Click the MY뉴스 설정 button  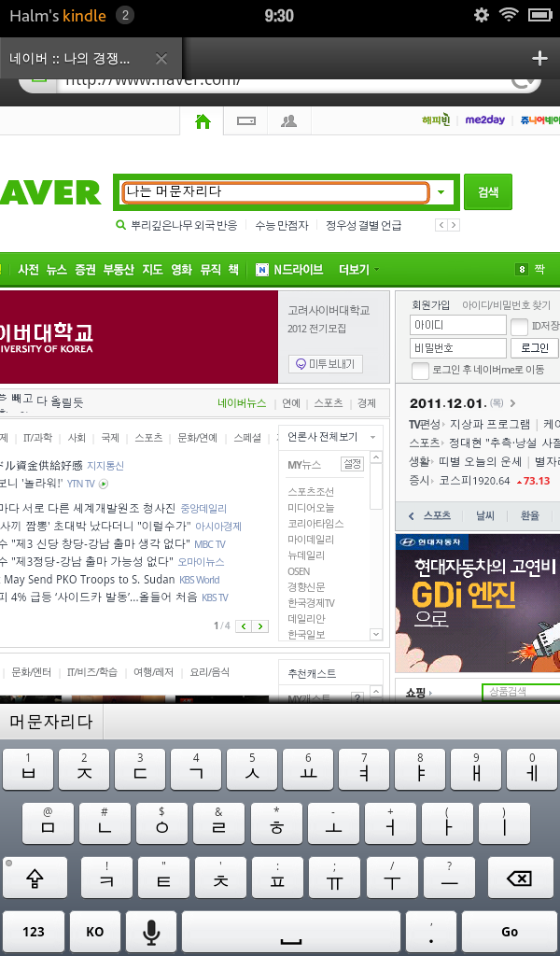point(352,464)
